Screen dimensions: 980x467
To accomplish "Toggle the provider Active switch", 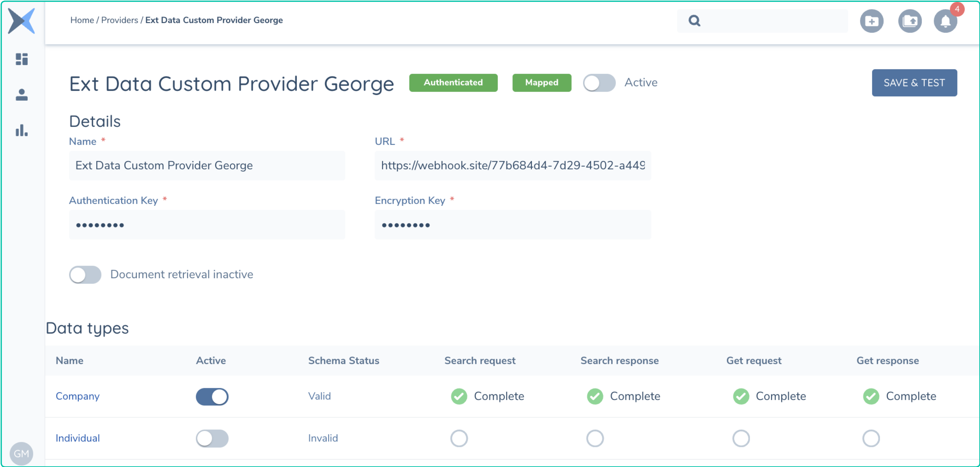I will [x=599, y=83].
